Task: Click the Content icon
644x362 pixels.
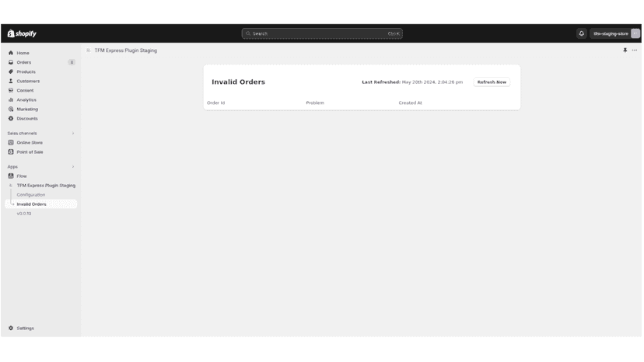Action: tap(11, 90)
